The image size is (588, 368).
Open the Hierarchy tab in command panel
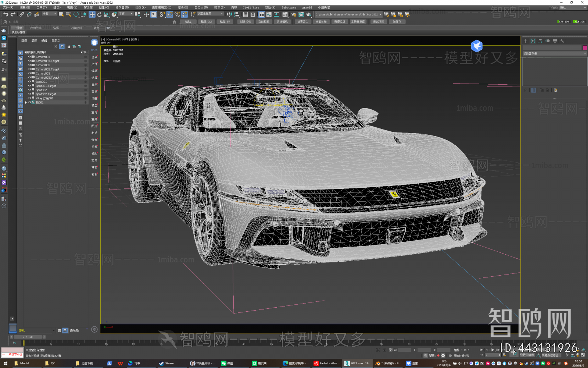[x=540, y=41]
